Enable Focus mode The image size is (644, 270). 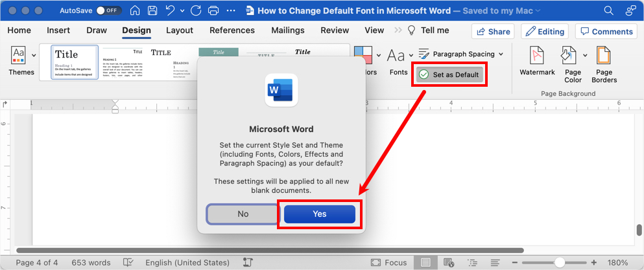(388, 263)
